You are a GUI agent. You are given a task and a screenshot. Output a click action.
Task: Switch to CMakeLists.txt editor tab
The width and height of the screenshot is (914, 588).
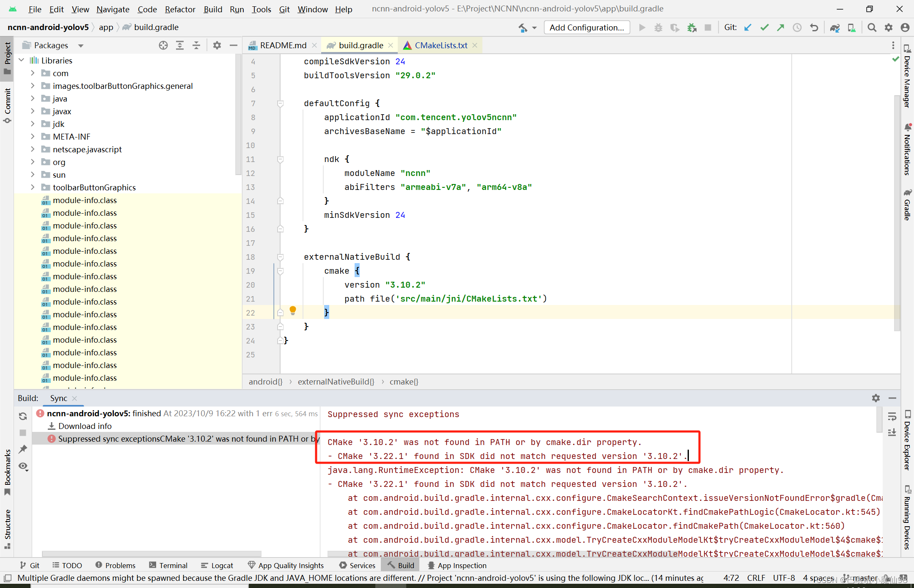click(440, 45)
